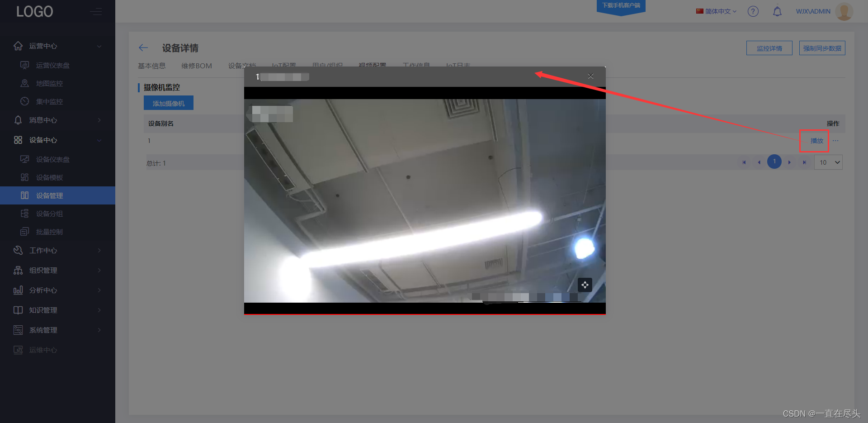Image resolution: width=868 pixels, height=423 pixels.
Task: Open 设备仪表盘 menu item
Action: click(x=52, y=159)
